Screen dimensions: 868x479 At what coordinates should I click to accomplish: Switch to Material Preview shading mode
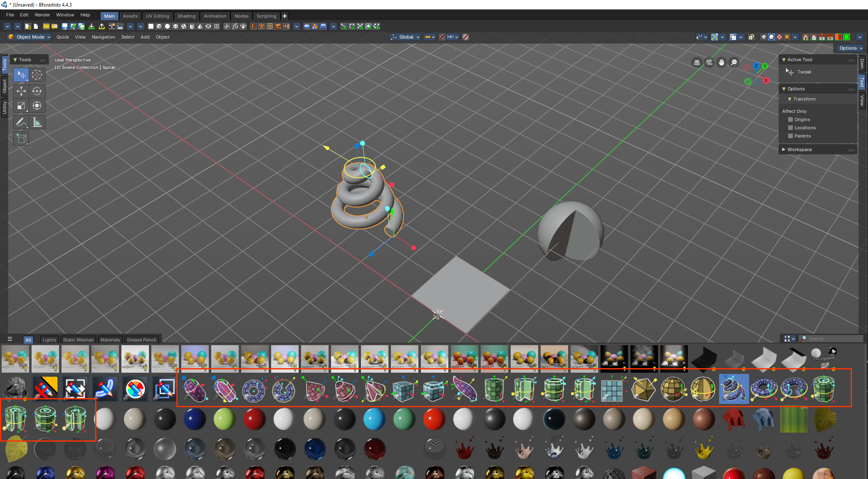pyautogui.click(x=779, y=37)
